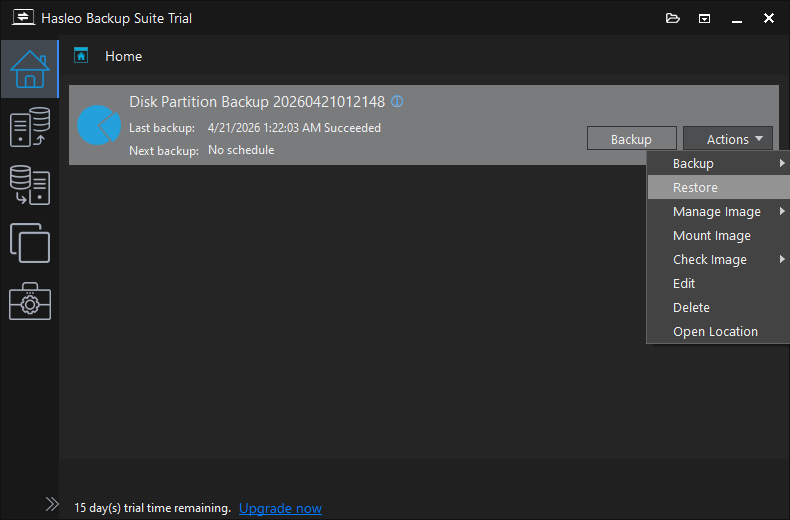Click the Backup button on the task

click(631, 139)
